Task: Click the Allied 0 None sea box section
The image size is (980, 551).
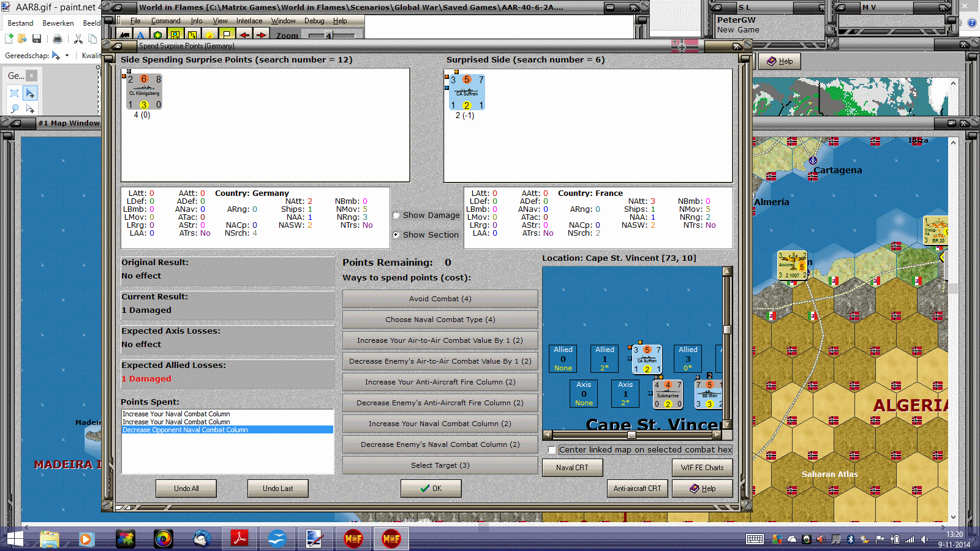Action: 563,359
